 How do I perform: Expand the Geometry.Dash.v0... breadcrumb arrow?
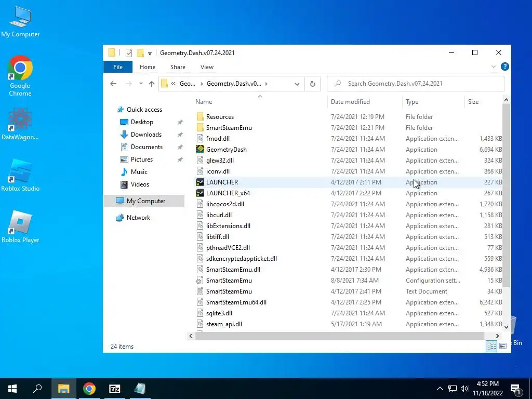pyautogui.click(x=267, y=84)
